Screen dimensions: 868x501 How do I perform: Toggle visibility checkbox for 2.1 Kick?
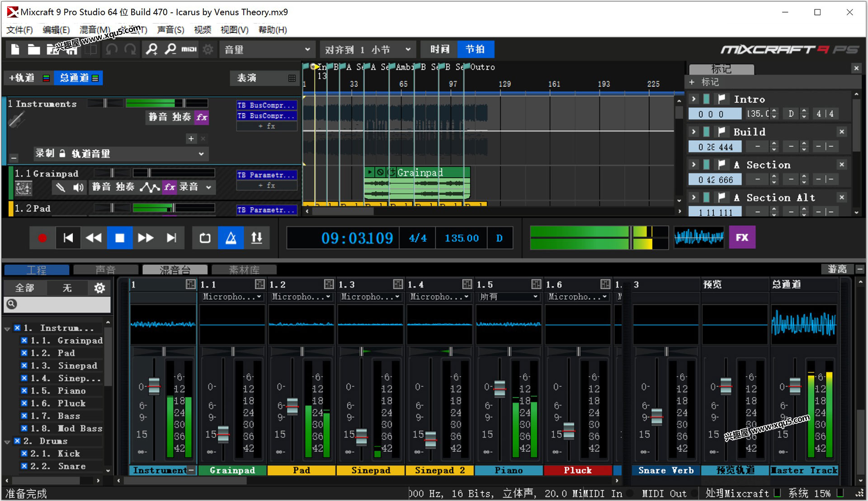[24, 454]
